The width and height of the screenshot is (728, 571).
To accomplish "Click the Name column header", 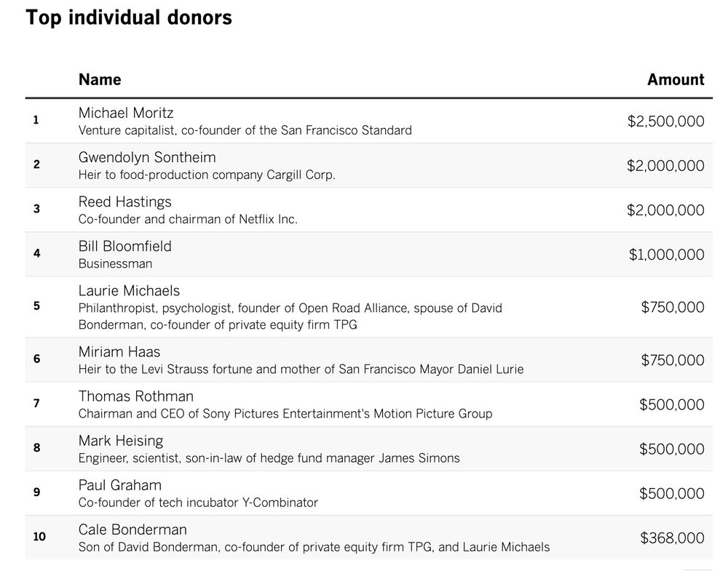I will click(100, 79).
